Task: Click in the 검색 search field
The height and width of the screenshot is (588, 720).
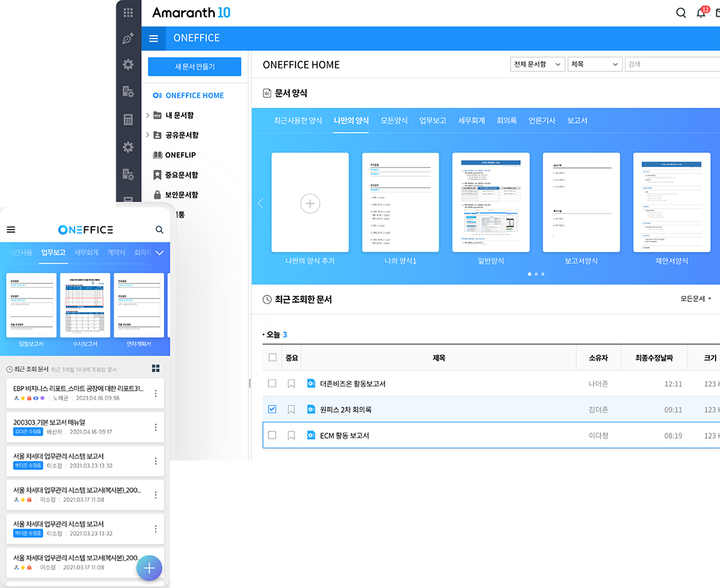Action: click(x=672, y=64)
